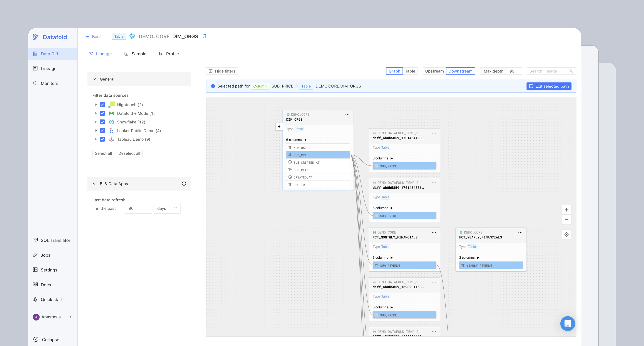Open options for the diff_ab0b5859_1701464336 node
The height and width of the screenshot is (346, 644).
point(434,183)
